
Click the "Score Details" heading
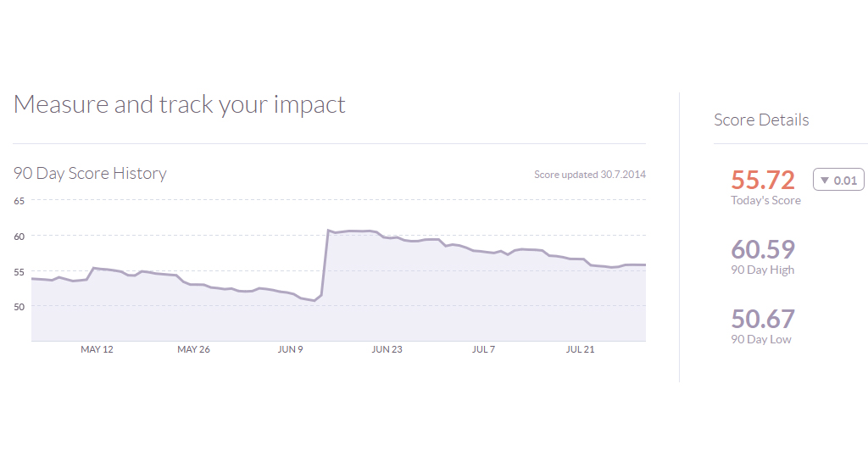click(761, 120)
